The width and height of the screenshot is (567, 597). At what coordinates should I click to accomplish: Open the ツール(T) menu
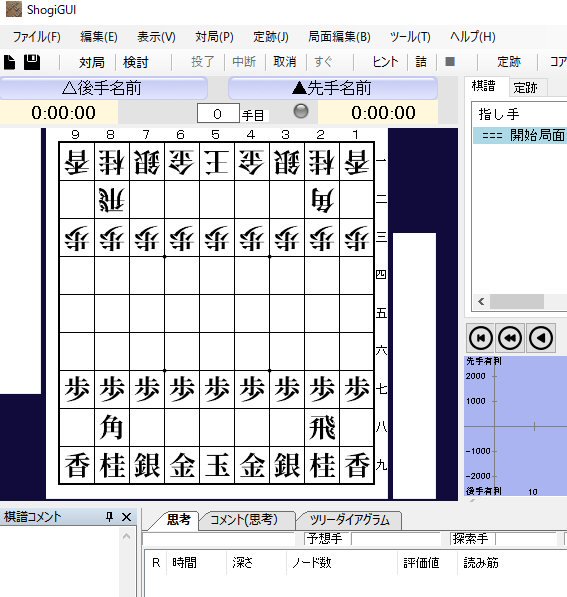(x=410, y=37)
